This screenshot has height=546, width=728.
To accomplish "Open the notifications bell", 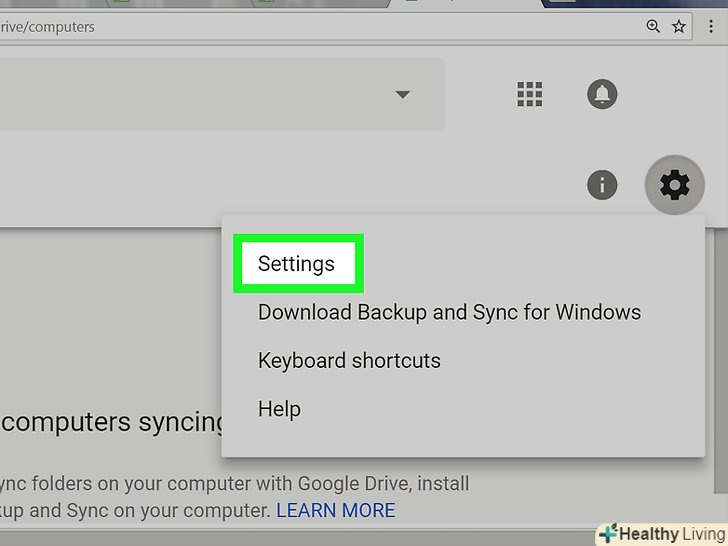I will [602, 95].
